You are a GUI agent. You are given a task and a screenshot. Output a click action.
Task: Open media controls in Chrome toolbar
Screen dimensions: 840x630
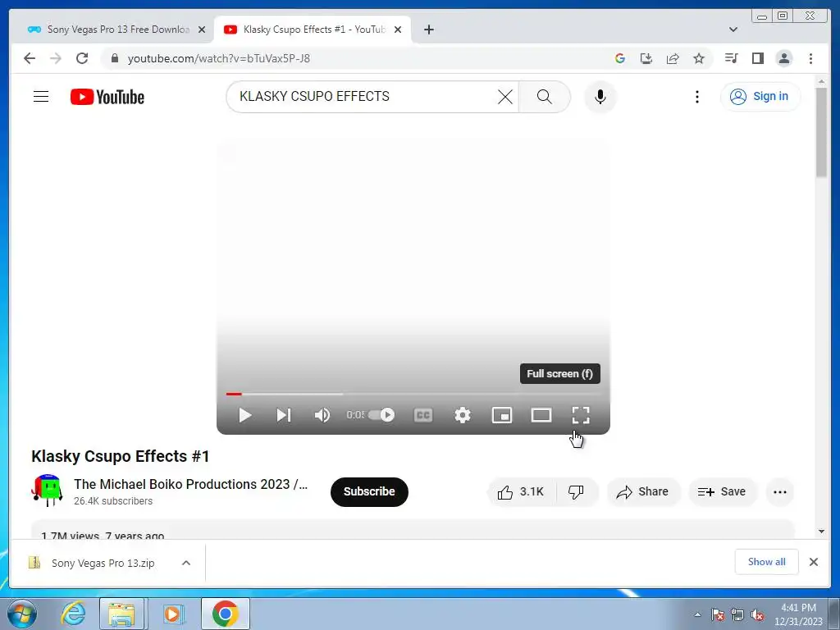[731, 58]
